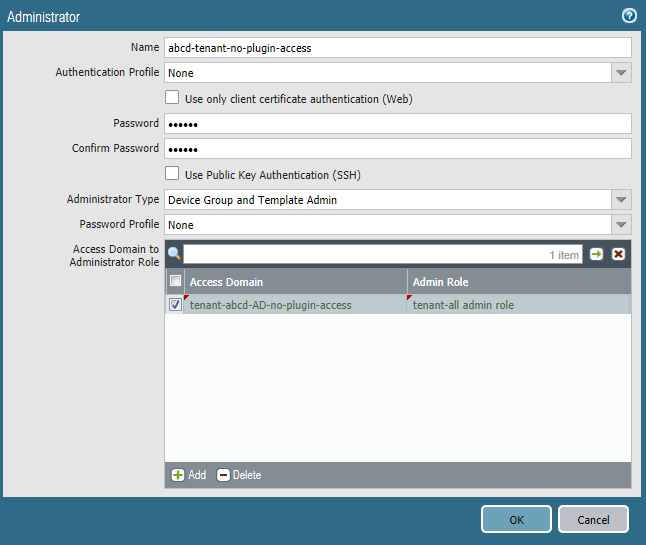Image resolution: width=646 pixels, height=545 pixels.
Task: Click the green plus Add icon
Action: coord(177,475)
